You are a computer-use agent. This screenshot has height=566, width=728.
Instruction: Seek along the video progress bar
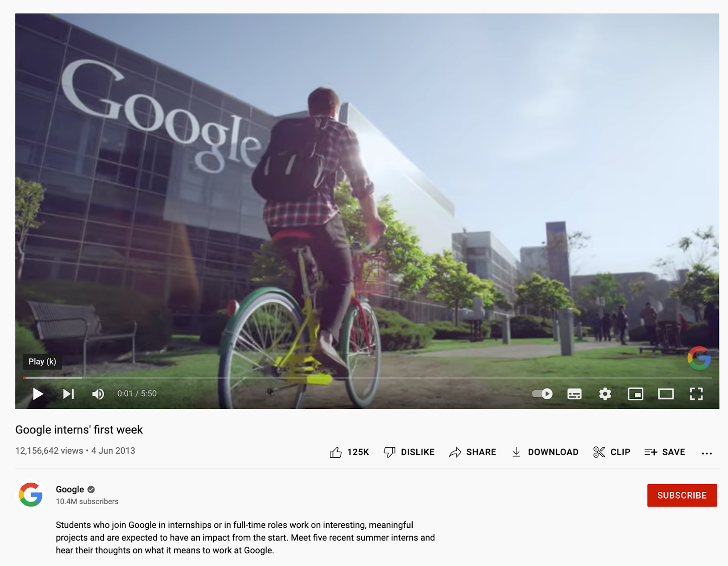coord(367,378)
